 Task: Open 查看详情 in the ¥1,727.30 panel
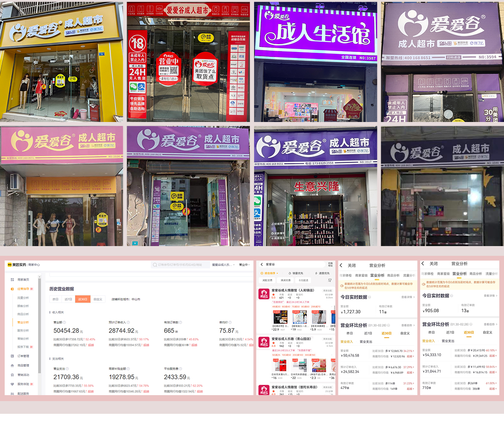(x=408, y=297)
